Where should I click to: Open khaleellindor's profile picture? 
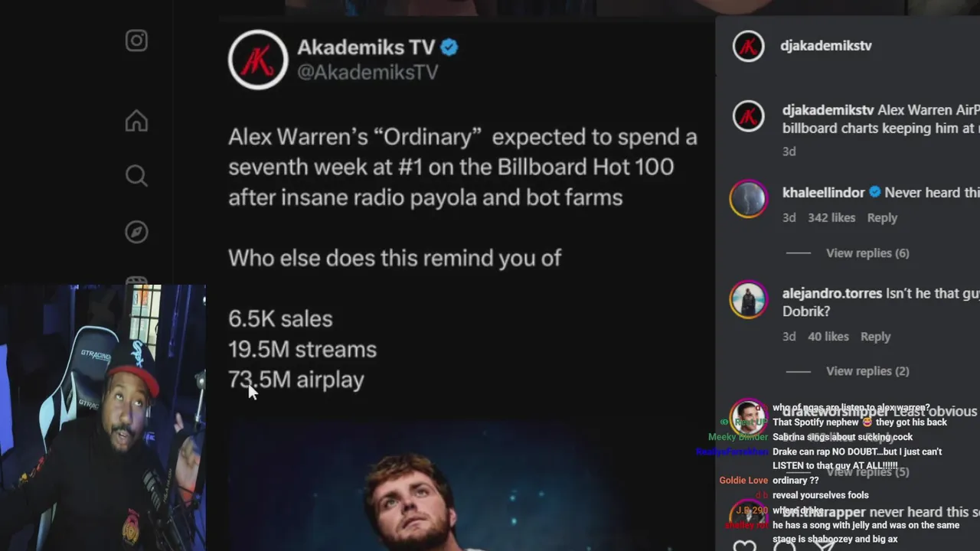(x=748, y=199)
